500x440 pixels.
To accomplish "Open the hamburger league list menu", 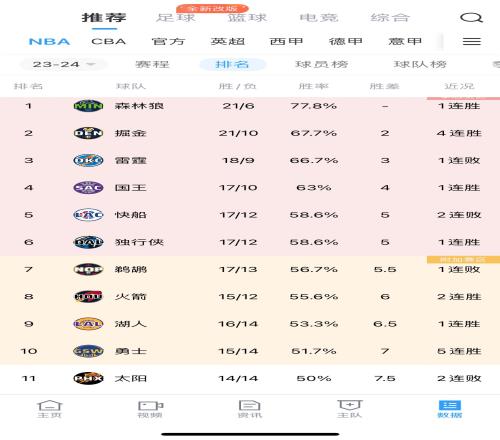I will 472,41.
